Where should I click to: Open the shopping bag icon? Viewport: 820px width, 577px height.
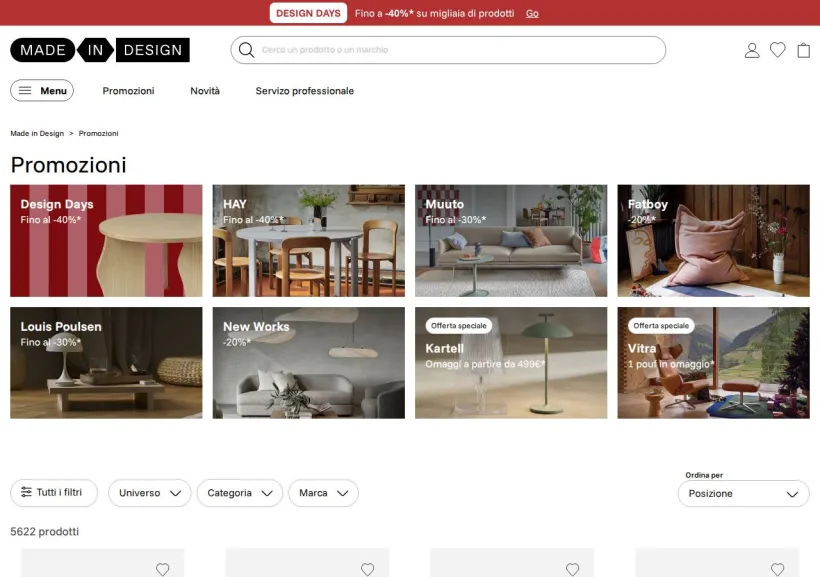point(804,50)
